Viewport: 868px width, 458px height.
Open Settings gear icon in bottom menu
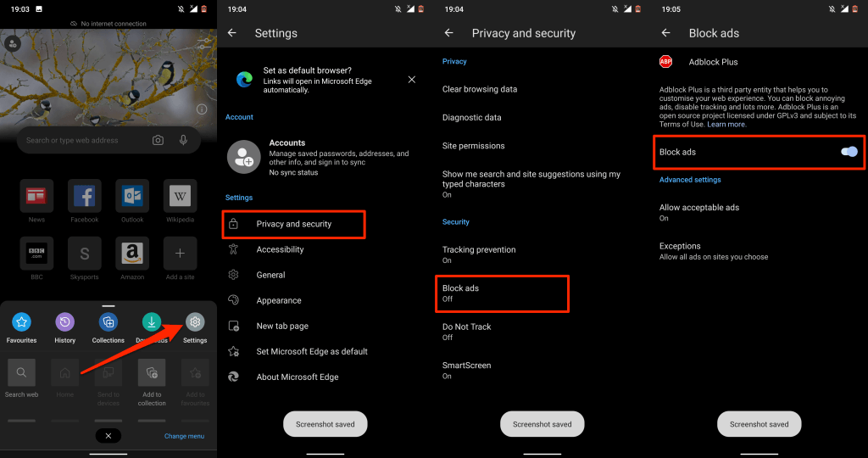tap(195, 321)
